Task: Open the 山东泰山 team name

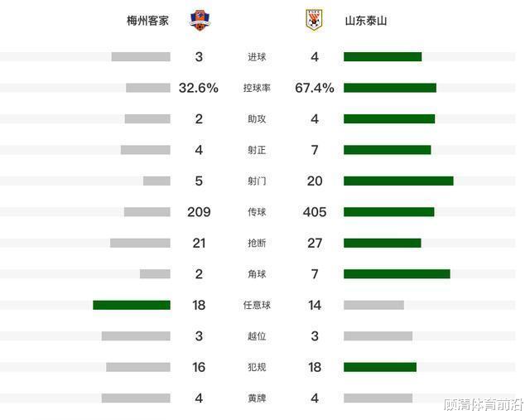Action: coord(366,21)
